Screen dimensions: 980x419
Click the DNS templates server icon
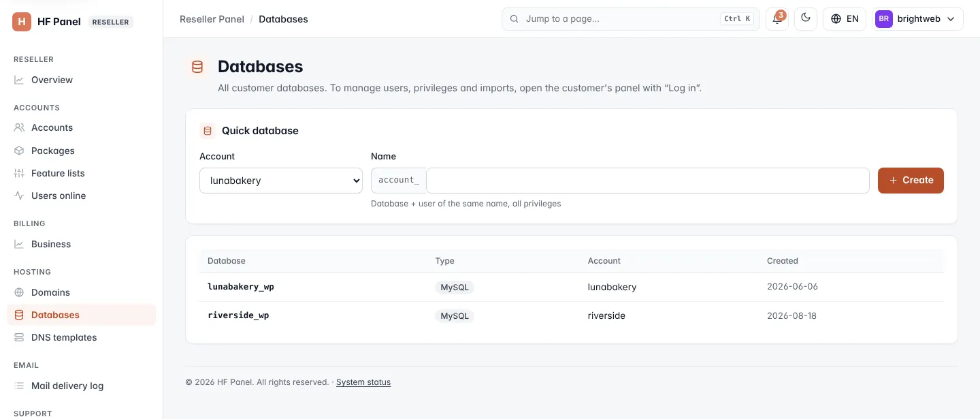tap(19, 337)
